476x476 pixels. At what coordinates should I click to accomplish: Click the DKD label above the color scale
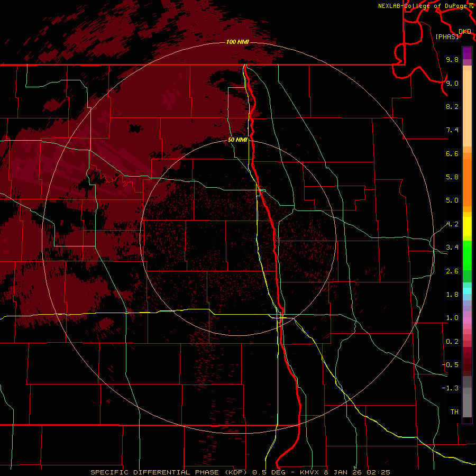(x=464, y=32)
